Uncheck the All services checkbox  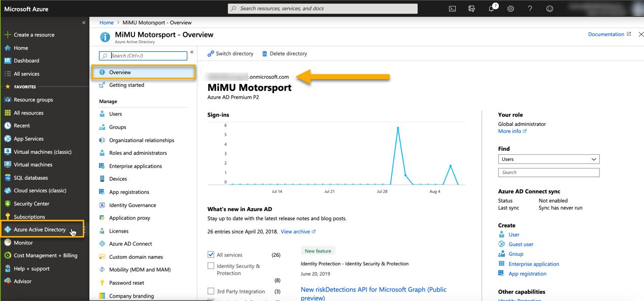coord(211,255)
